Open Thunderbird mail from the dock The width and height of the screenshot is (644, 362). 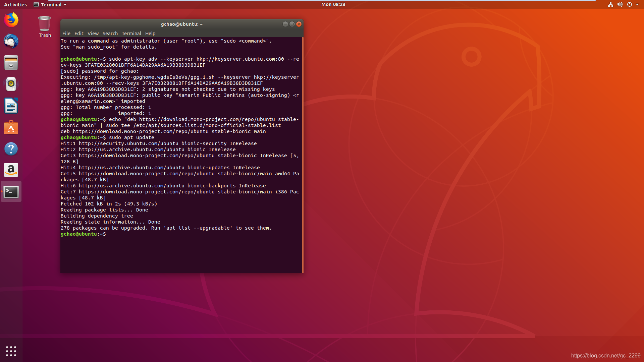click(x=11, y=41)
